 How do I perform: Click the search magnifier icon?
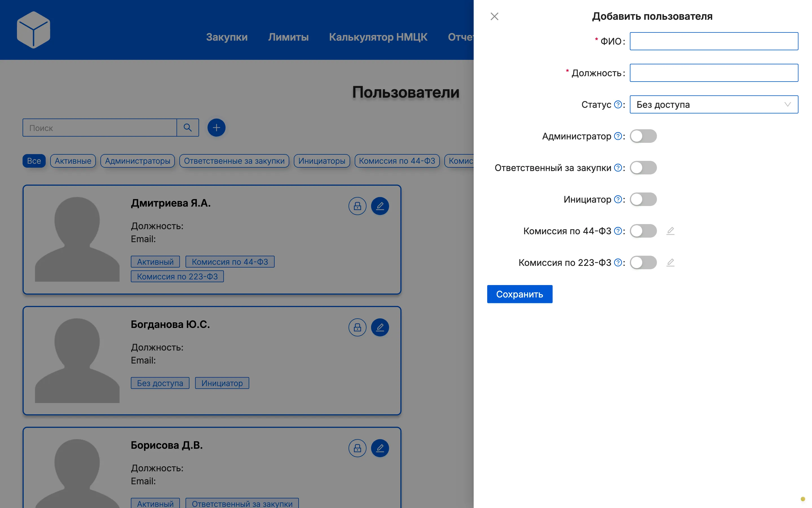pos(187,128)
